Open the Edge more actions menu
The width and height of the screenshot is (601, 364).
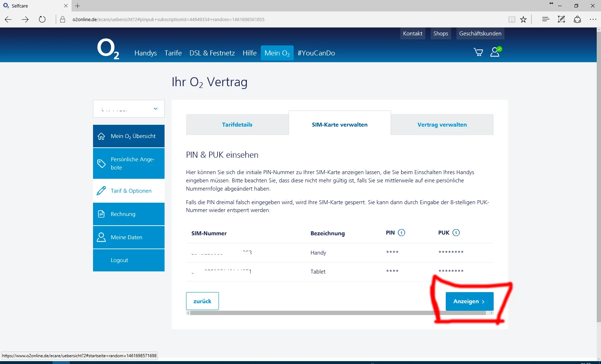593,19
